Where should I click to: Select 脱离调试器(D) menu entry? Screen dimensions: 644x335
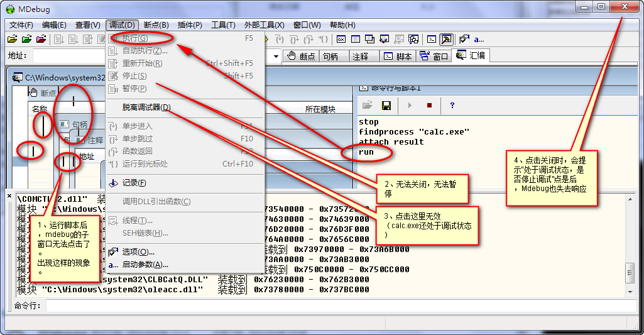185,107
